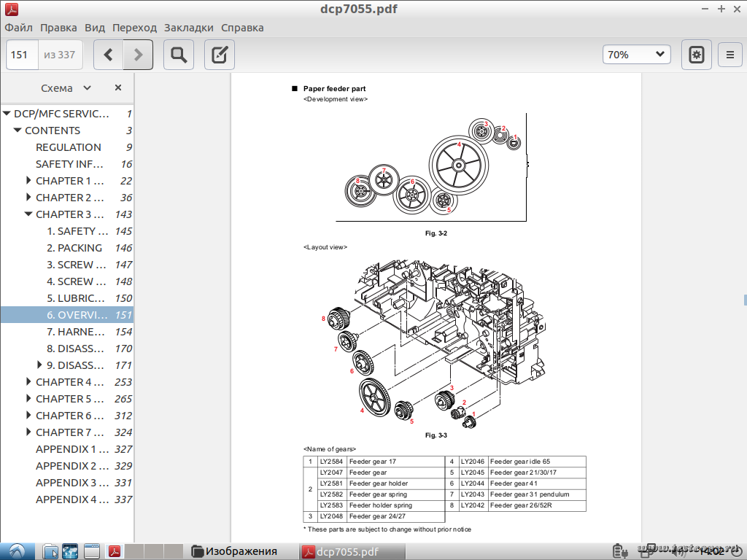Click the annotation edit pencil icon
The image size is (747, 560).
pyautogui.click(x=219, y=55)
